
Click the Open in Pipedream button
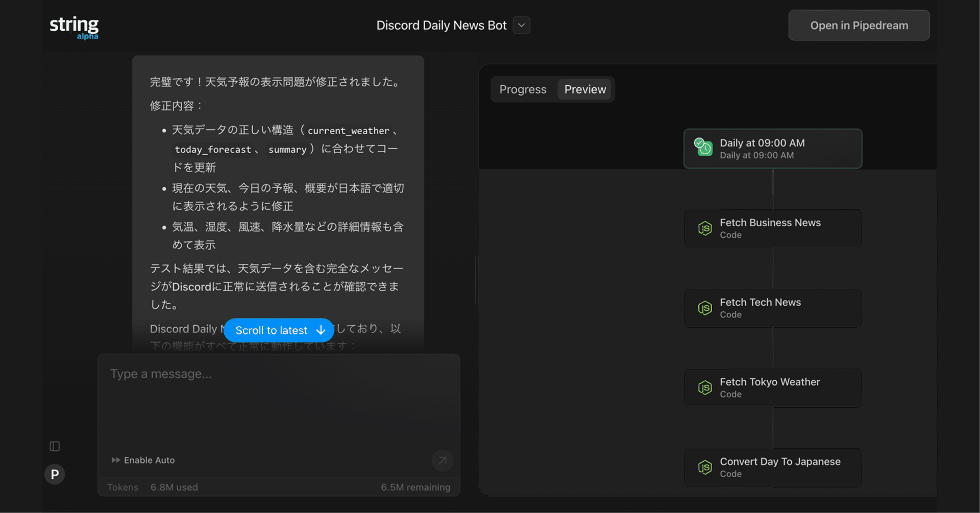[859, 25]
